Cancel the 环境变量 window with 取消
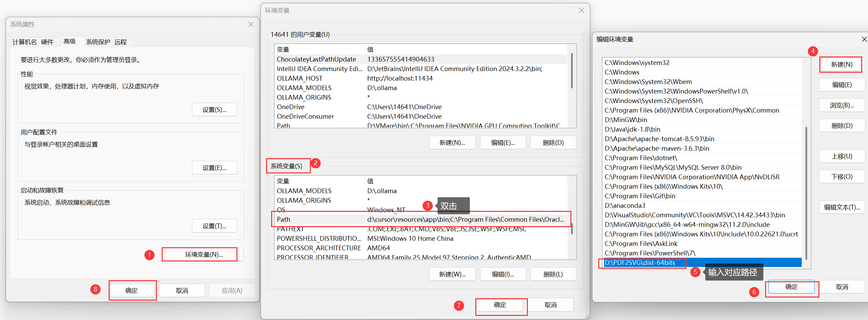Image resolution: width=868 pixels, height=320 pixels. point(551,305)
